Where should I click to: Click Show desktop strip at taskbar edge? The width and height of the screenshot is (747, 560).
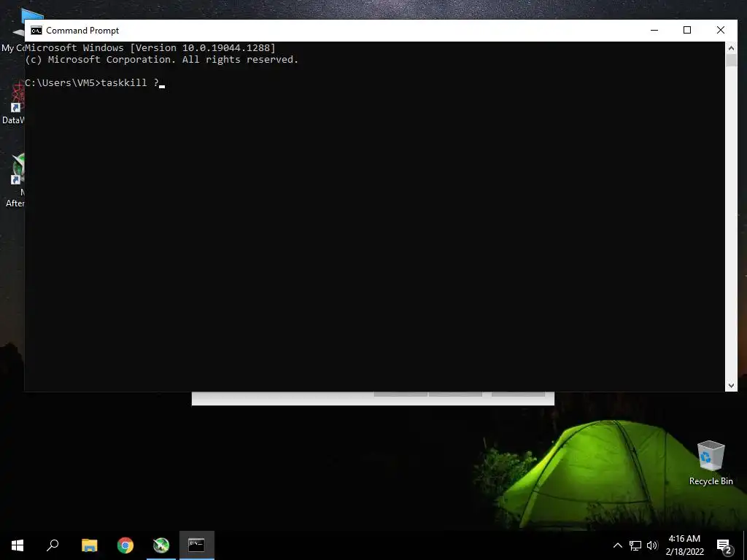click(x=745, y=545)
